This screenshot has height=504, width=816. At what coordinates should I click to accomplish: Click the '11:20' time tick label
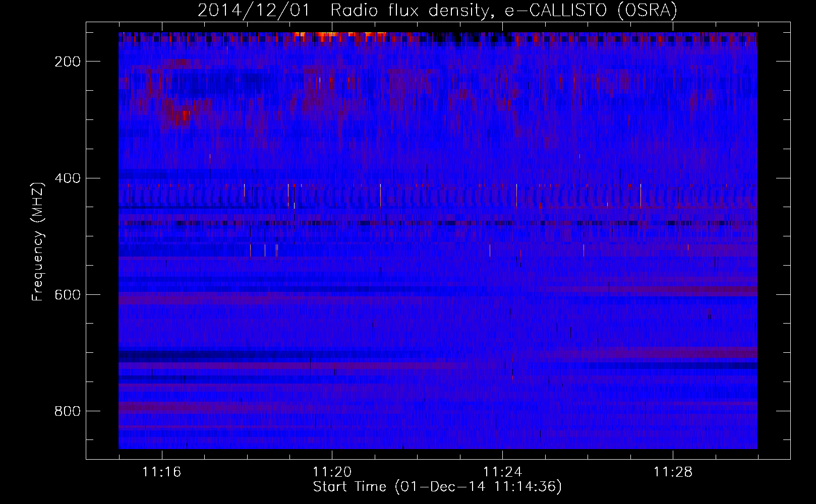pos(332,472)
